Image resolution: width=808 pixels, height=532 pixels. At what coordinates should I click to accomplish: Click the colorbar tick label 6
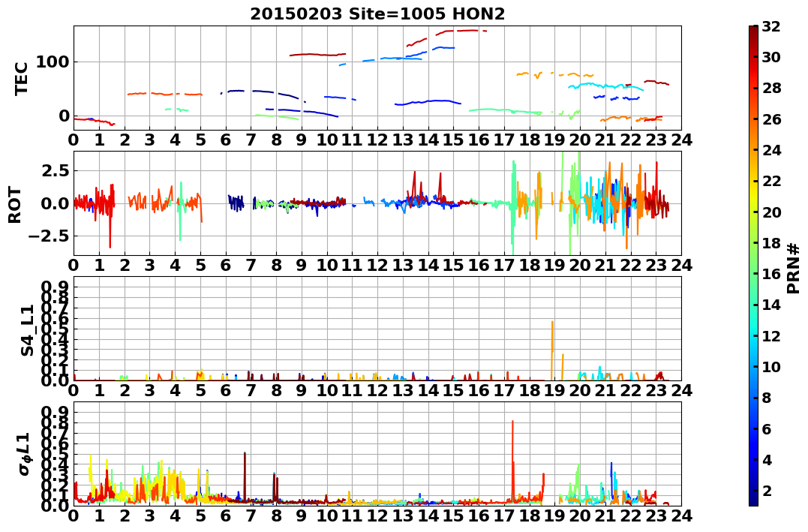767,428
